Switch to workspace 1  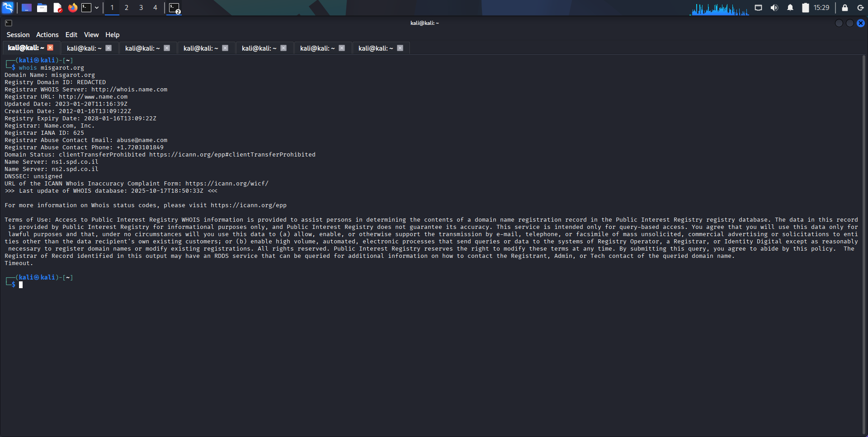tap(112, 8)
